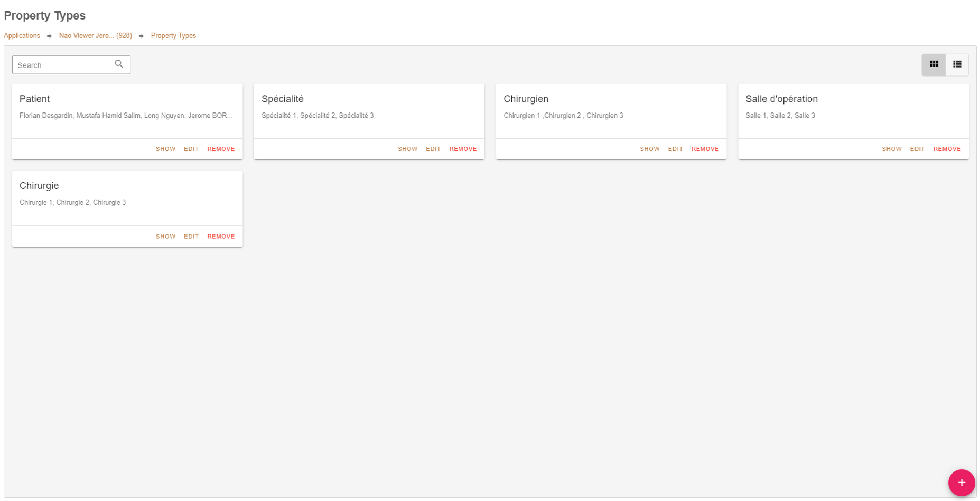The image size is (980, 501).
Task: Edit the Patient property type
Action: (x=191, y=149)
